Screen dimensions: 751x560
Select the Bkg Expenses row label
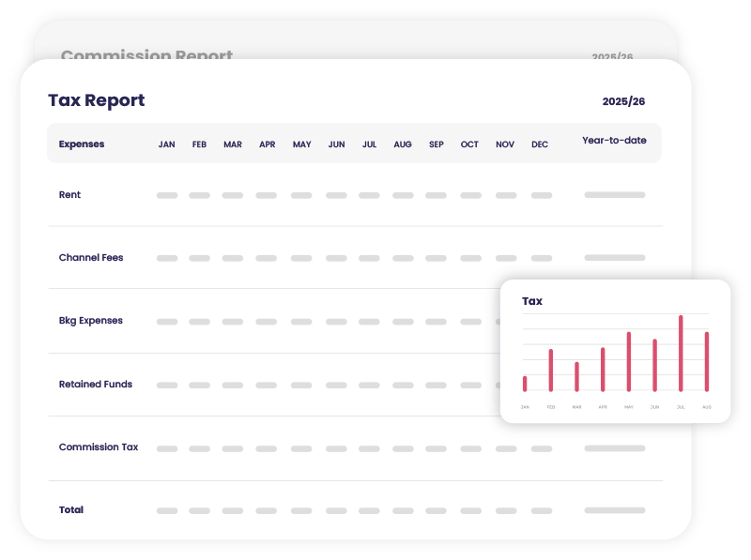91,321
